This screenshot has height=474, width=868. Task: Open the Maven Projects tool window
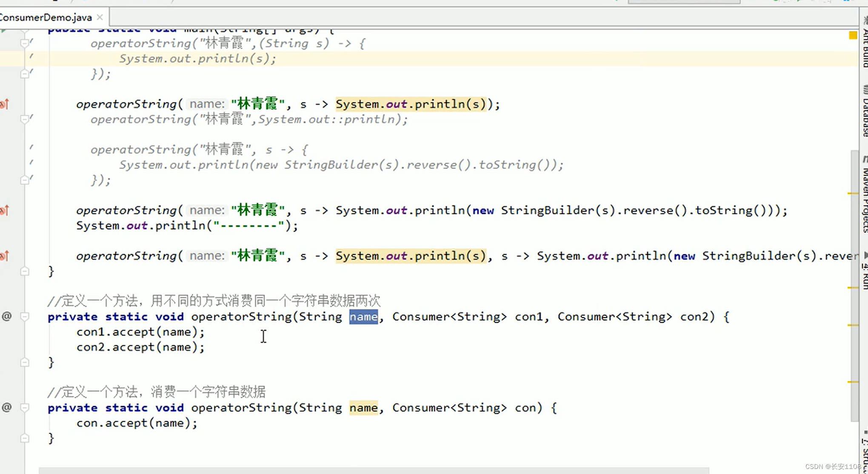point(865,194)
